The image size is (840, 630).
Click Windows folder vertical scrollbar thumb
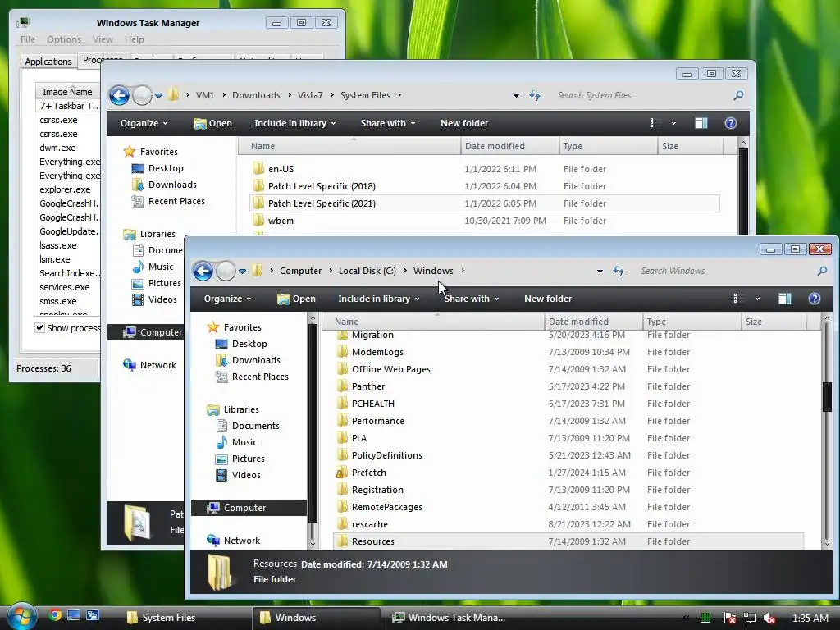(x=827, y=397)
